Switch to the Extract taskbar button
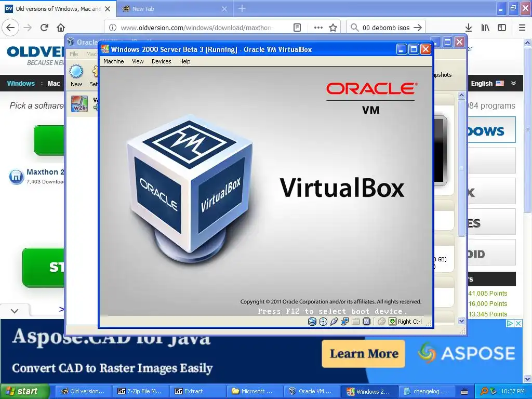This screenshot has width=532, height=399. (197, 391)
